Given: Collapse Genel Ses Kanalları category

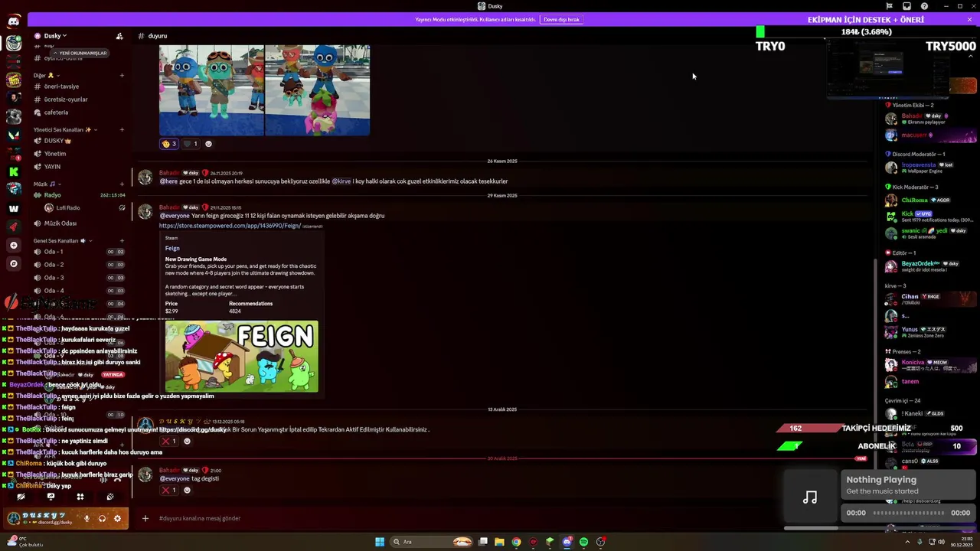Looking at the screenshot, I should (x=63, y=240).
